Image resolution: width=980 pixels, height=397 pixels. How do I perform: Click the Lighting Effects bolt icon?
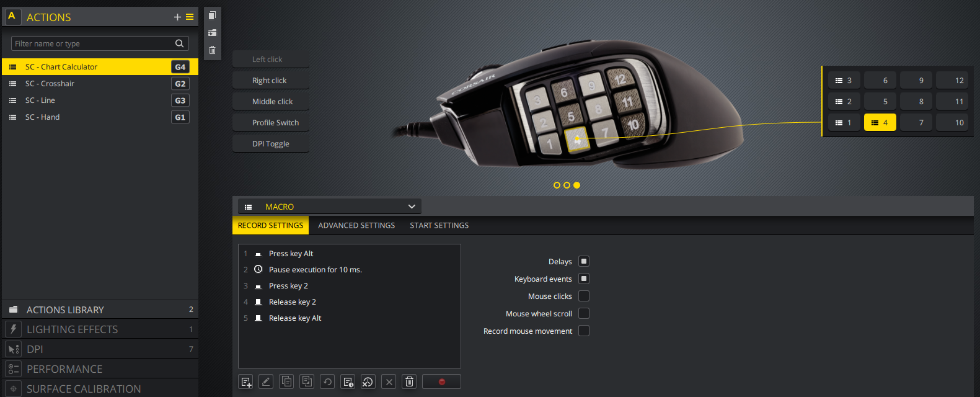13,329
